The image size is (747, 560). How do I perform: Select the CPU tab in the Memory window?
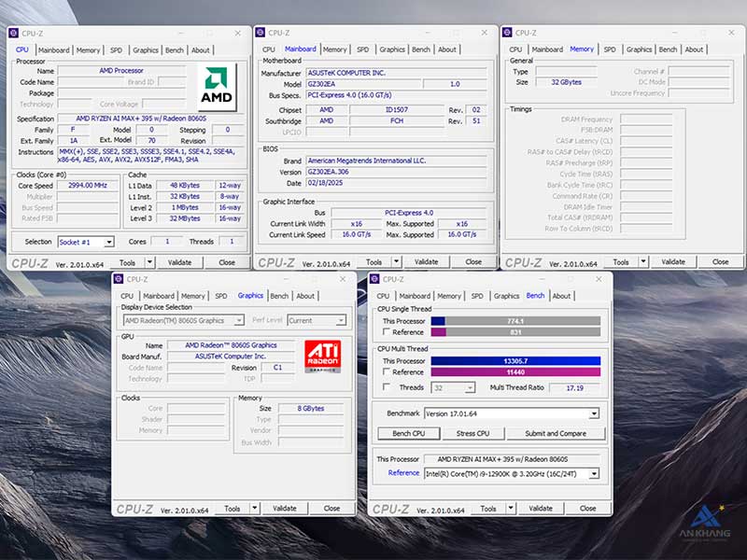[515, 49]
